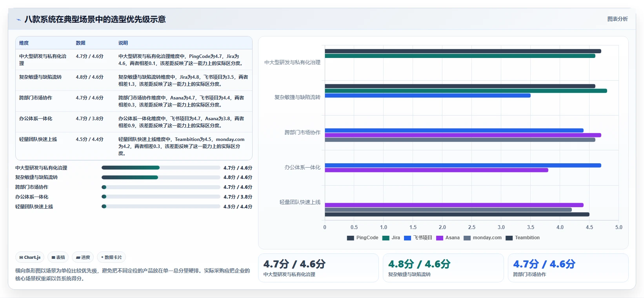Viewport: 644px width, 298px height.
Task: Click the 办公体系一体化 progress bar
Action: (x=161, y=197)
